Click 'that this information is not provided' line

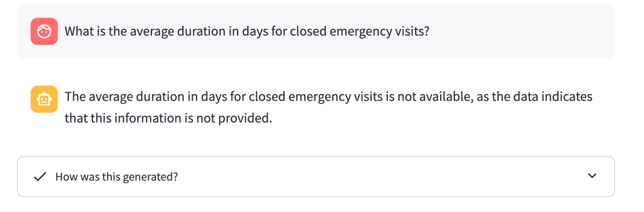168,118
